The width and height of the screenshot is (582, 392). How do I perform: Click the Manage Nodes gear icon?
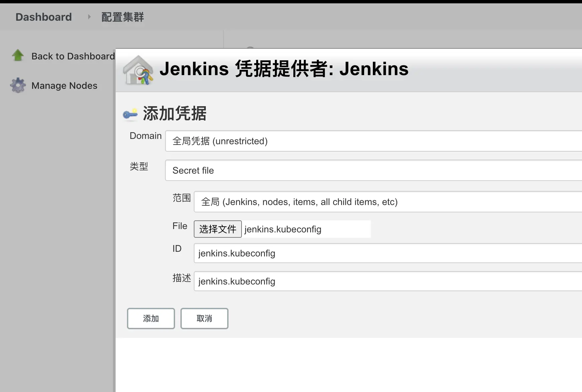(18, 85)
